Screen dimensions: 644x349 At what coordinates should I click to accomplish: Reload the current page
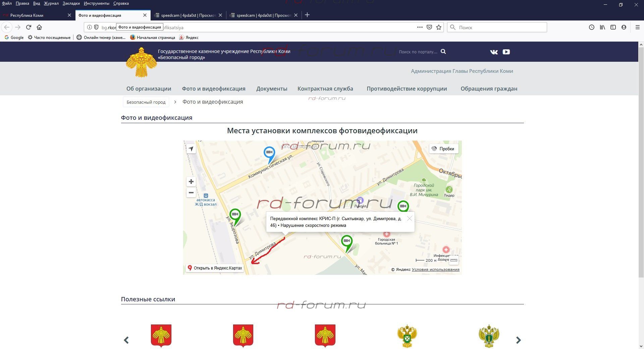pyautogui.click(x=29, y=27)
